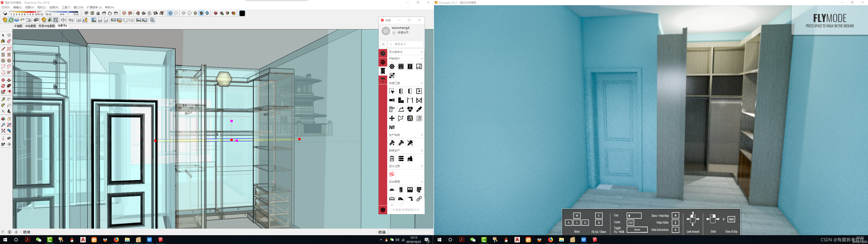Toggle Shaded With Textures style
This screenshot has width=868, height=244.
[x=201, y=13]
